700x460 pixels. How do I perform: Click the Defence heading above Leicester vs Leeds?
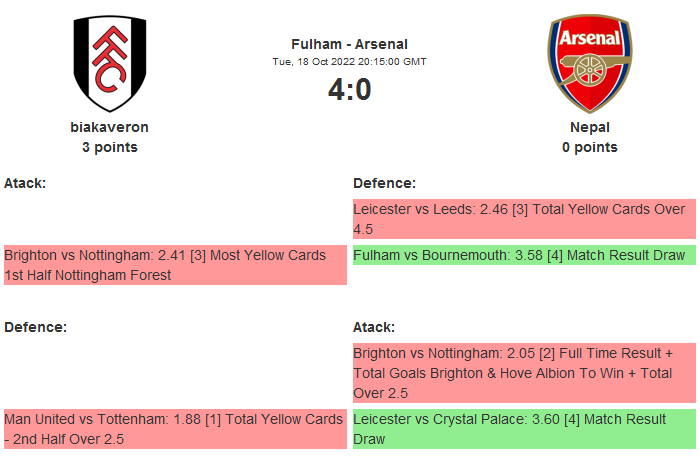[384, 183]
